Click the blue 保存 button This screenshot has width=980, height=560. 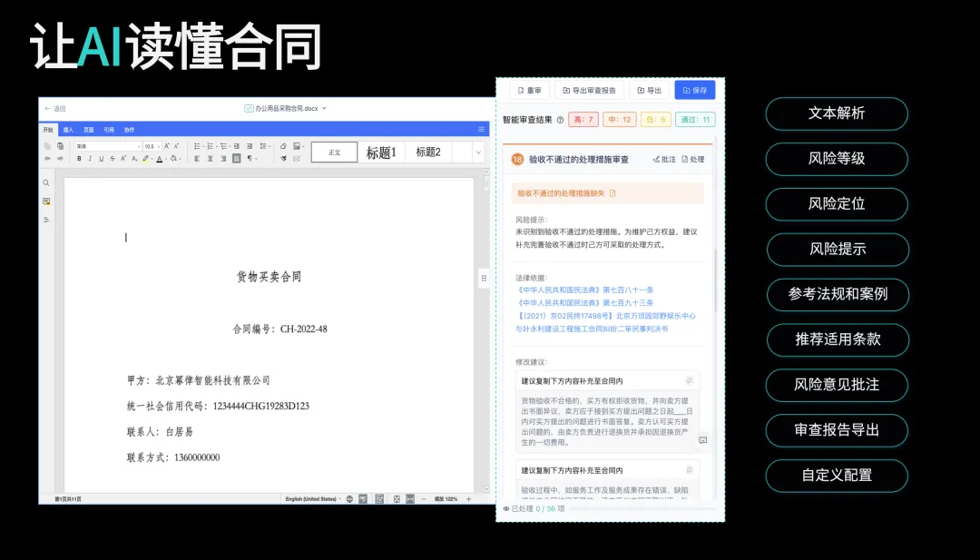coord(694,91)
